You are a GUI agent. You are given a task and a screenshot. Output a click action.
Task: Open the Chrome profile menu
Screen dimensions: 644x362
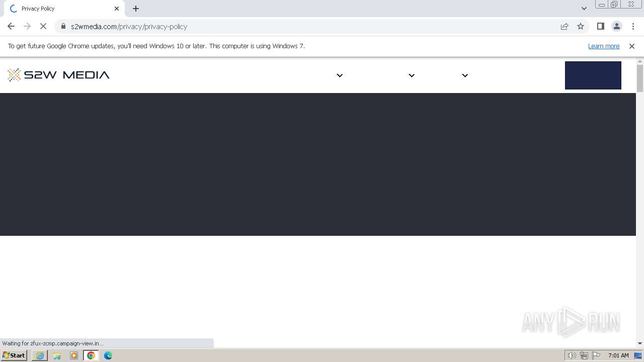pos(616,26)
